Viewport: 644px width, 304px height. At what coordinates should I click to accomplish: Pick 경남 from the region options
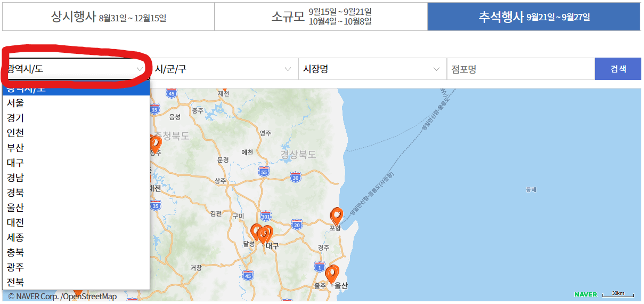point(76,178)
